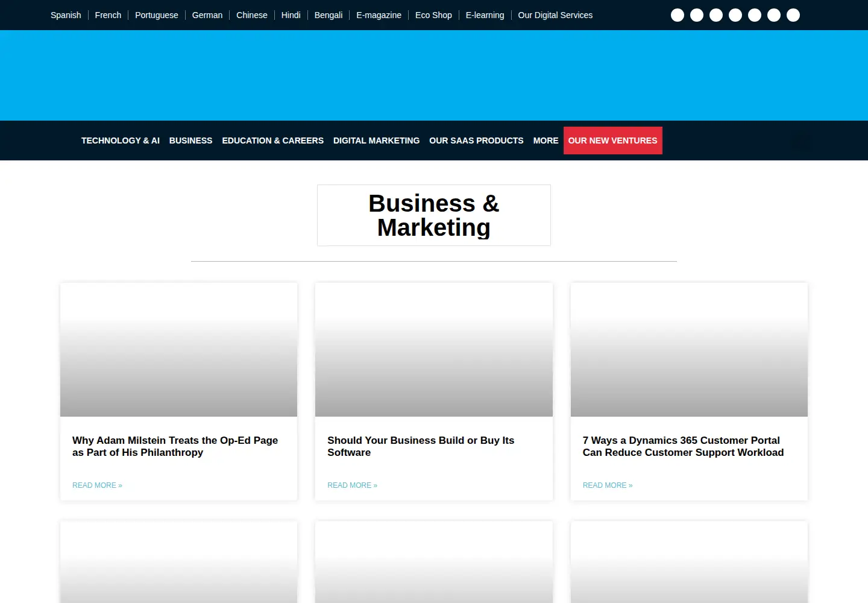Viewport: 868px width, 603px height.
Task: Open the E-learning link
Action: [485, 15]
